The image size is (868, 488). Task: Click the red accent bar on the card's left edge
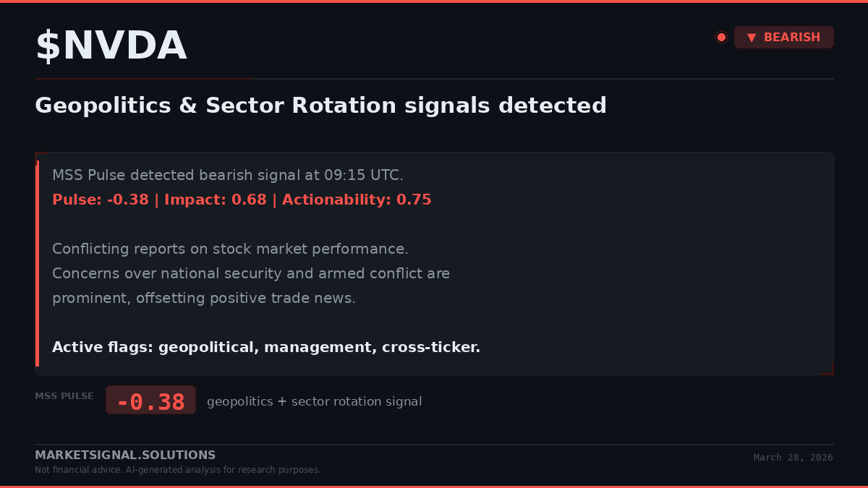(x=37, y=263)
